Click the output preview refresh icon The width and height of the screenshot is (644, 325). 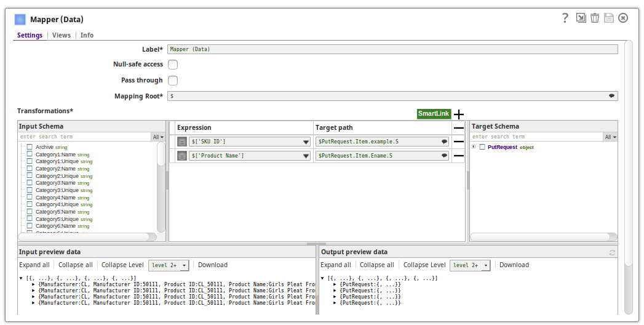click(612, 252)
